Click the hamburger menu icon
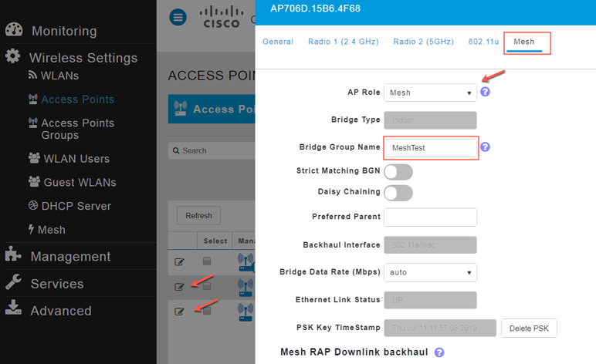This screenshot has width=596, height=364. tap(178, 17)
